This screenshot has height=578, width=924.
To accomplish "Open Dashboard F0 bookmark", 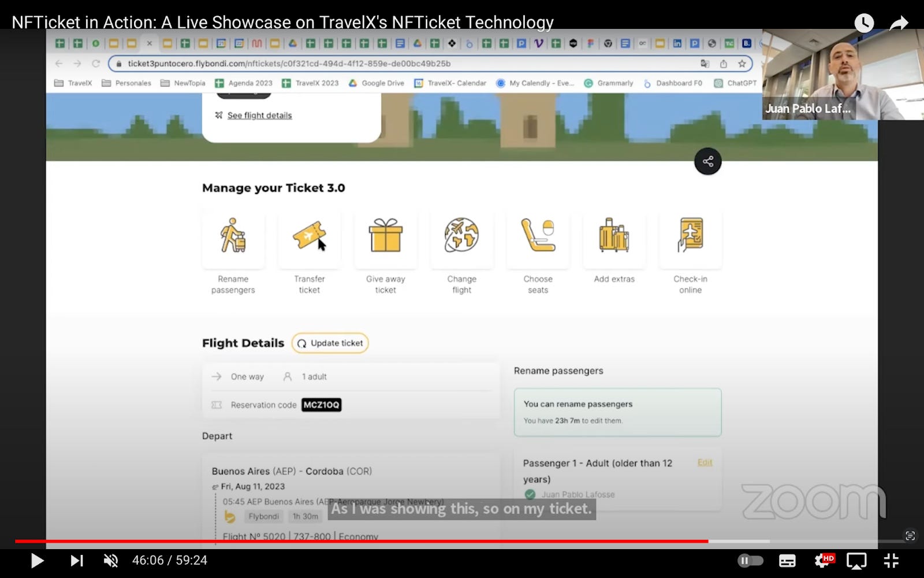I will click(x=673, y=83).
